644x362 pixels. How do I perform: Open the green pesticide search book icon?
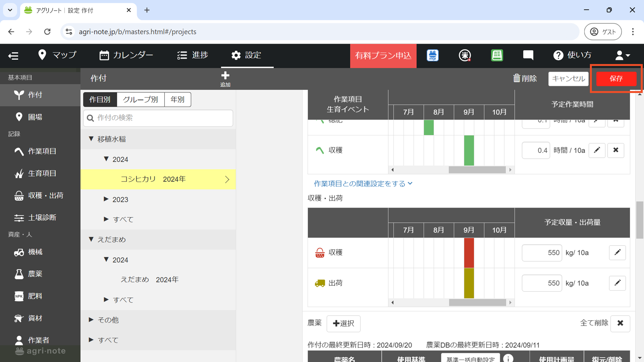click(x=497, y=55)
